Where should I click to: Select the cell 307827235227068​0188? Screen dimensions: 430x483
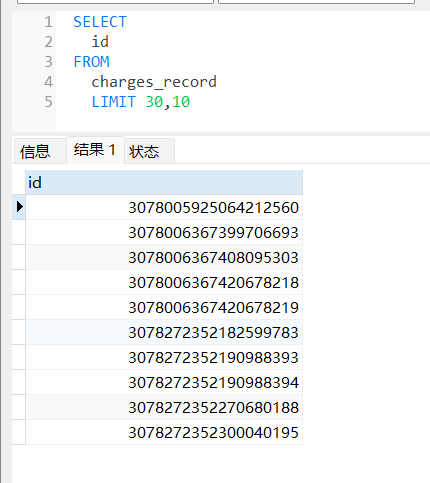(164, 407)
